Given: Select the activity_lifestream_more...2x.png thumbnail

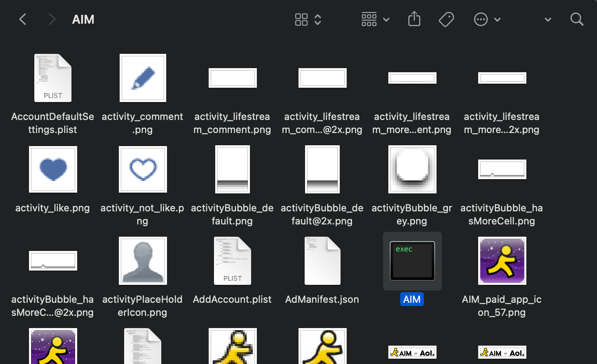Looking at the screenshot, I should click(x=502, y=78).
